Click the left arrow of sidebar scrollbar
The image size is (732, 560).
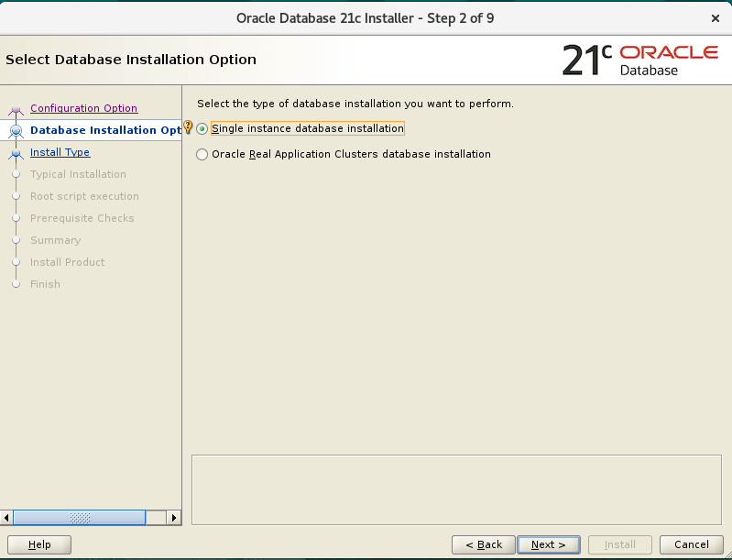[x=6, y=518]
